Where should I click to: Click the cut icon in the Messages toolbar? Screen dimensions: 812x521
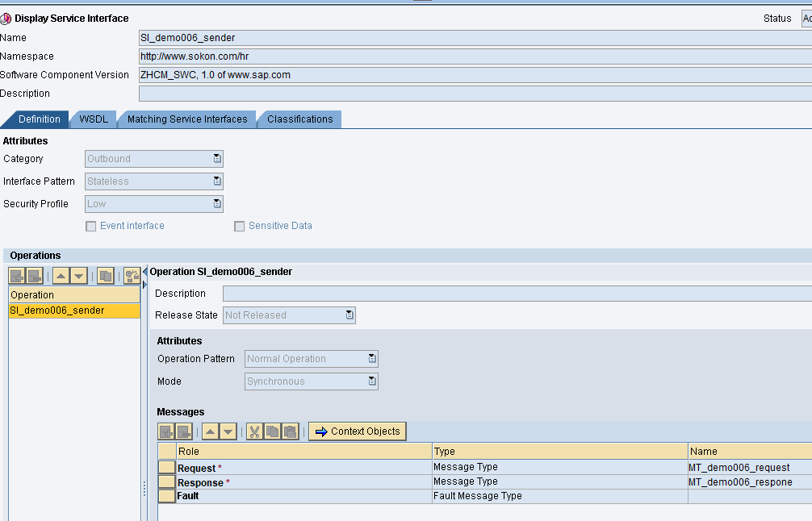click(x=254, y=431)
